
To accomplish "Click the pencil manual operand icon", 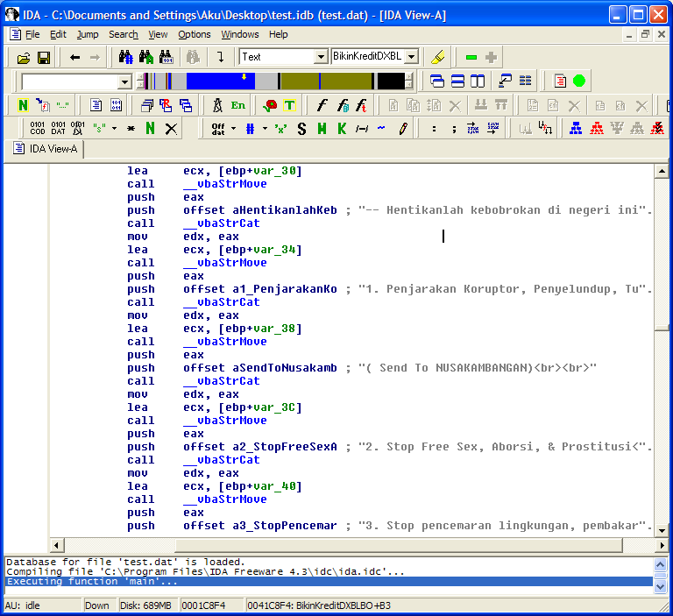I will tap(402, 128).
